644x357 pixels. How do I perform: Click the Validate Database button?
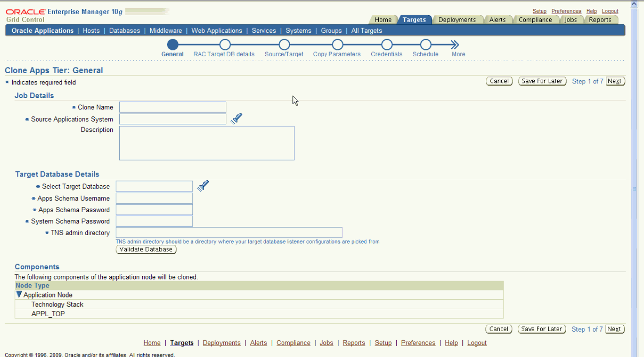(x=146, y=249)
